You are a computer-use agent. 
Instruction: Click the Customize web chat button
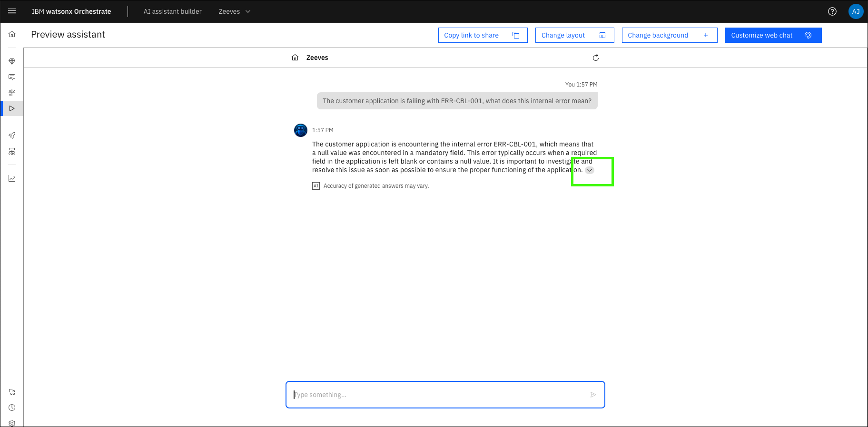point(773,35)
